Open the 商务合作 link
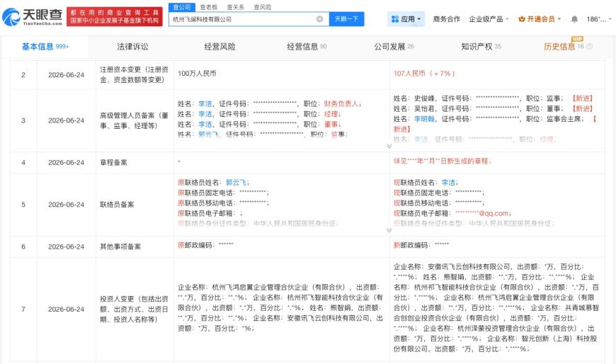The height and width of the screenshot is (364, 616). coord(446,19)
